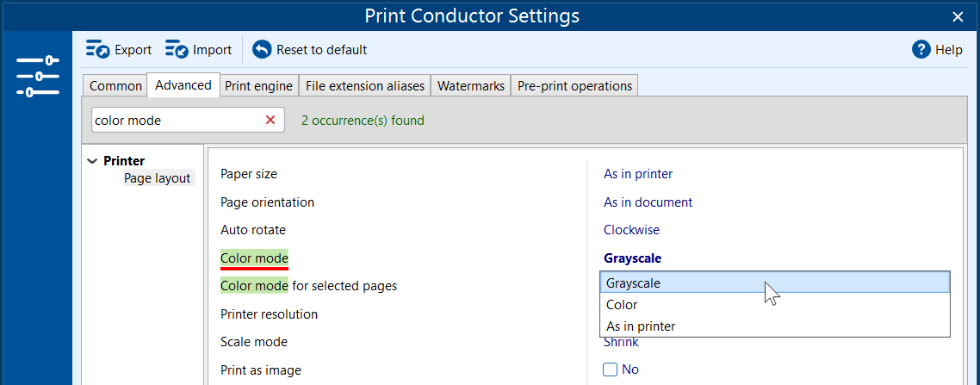Switch to the Common tab
Viewport: 980px width, 385px height.
115,86
